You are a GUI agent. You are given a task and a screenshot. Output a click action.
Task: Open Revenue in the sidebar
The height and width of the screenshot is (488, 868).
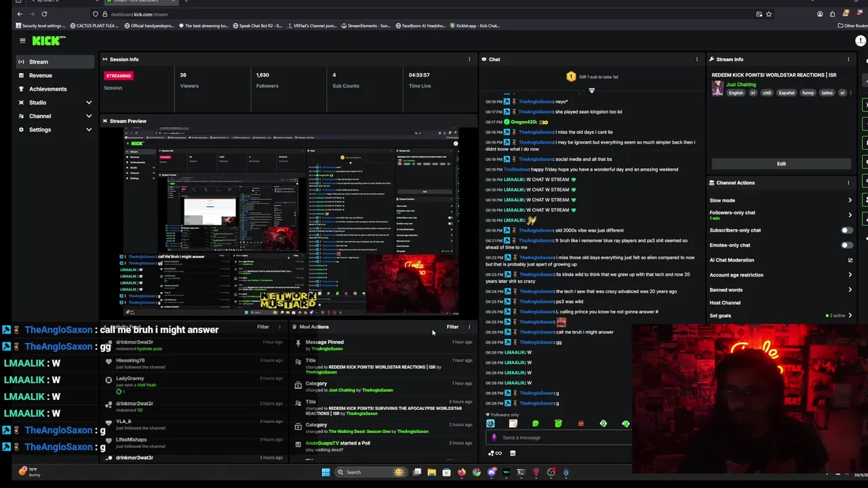[x=56, y=75]
